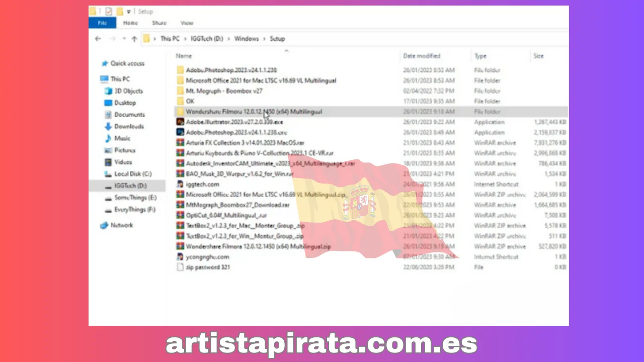Open Pictures in navigation pane
Viewport: 644px width, 362px height.
click(x=125, y=150)
